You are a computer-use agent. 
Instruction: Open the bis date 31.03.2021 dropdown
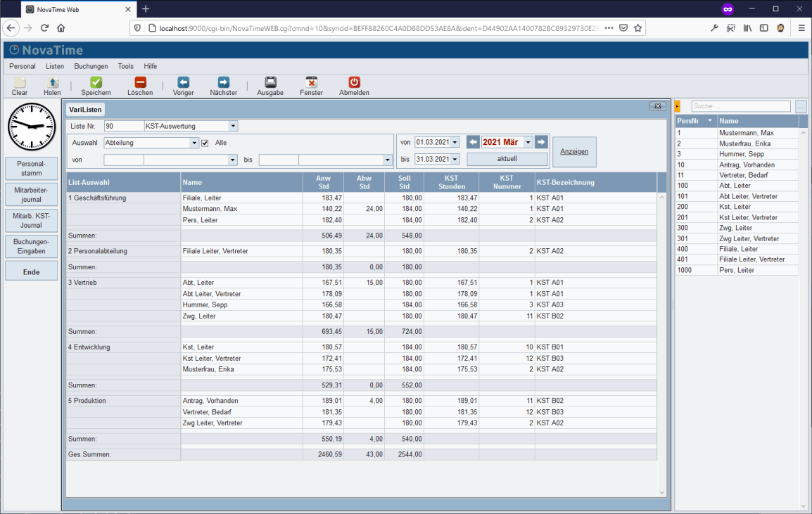pos(455,160)
